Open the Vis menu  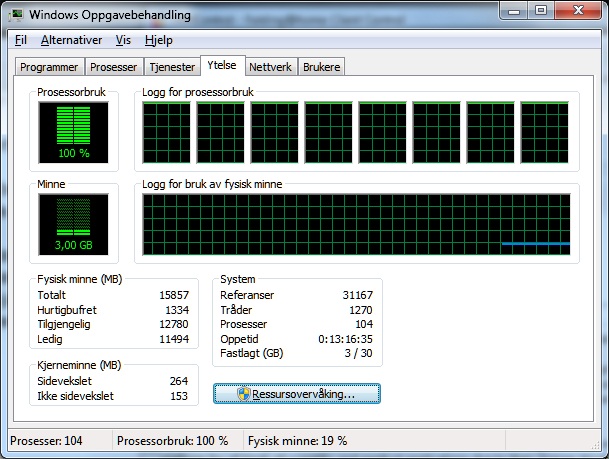(x=123, y=40)
